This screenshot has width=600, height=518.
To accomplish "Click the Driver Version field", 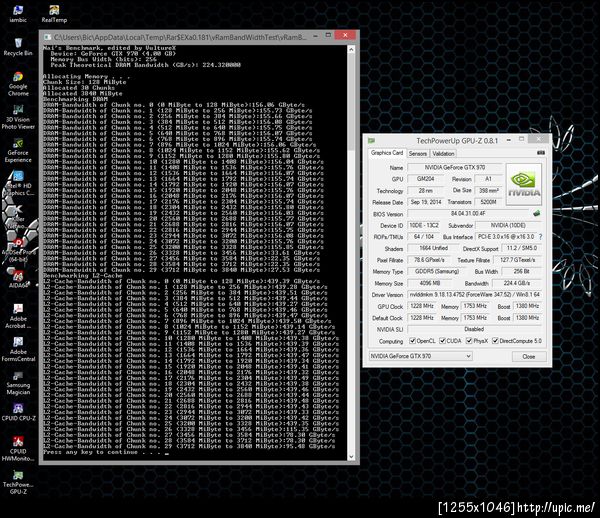I will click(x=474, y=295).
